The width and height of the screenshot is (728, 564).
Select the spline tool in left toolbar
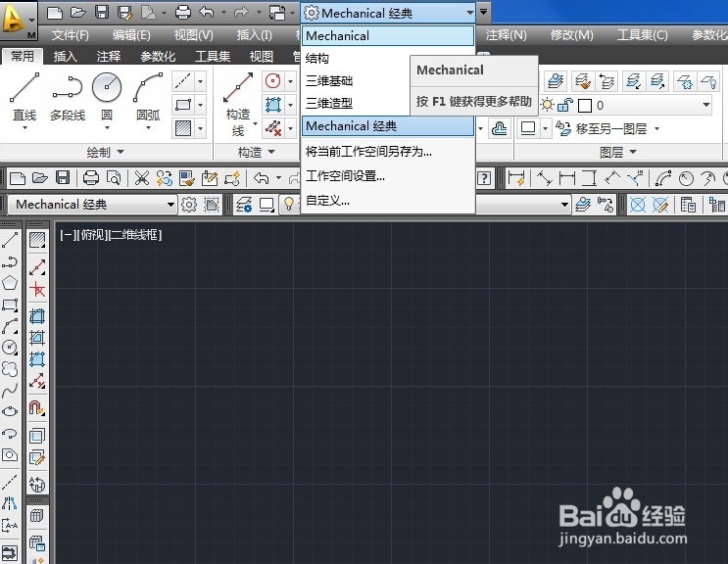10,391
